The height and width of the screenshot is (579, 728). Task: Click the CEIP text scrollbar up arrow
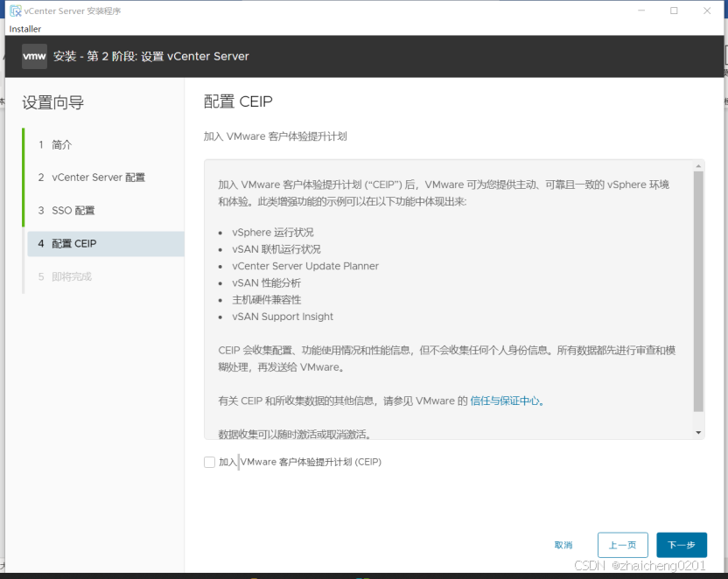[698, 166]
